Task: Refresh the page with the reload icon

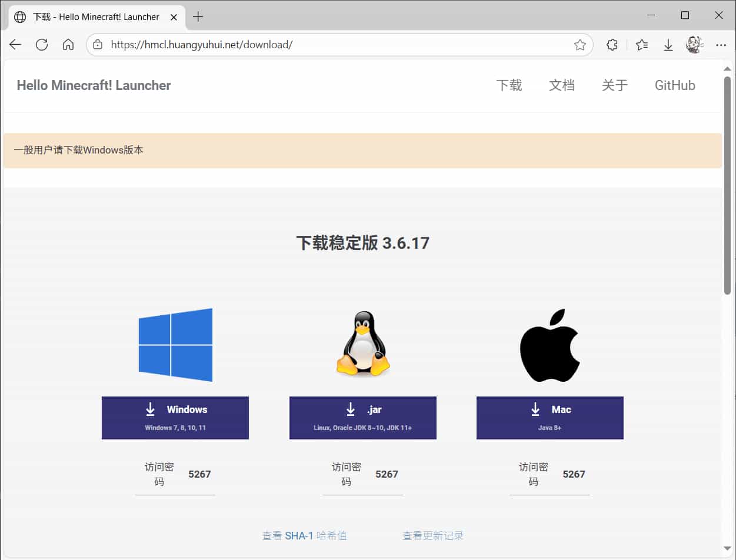Action: tap(42, 45)
